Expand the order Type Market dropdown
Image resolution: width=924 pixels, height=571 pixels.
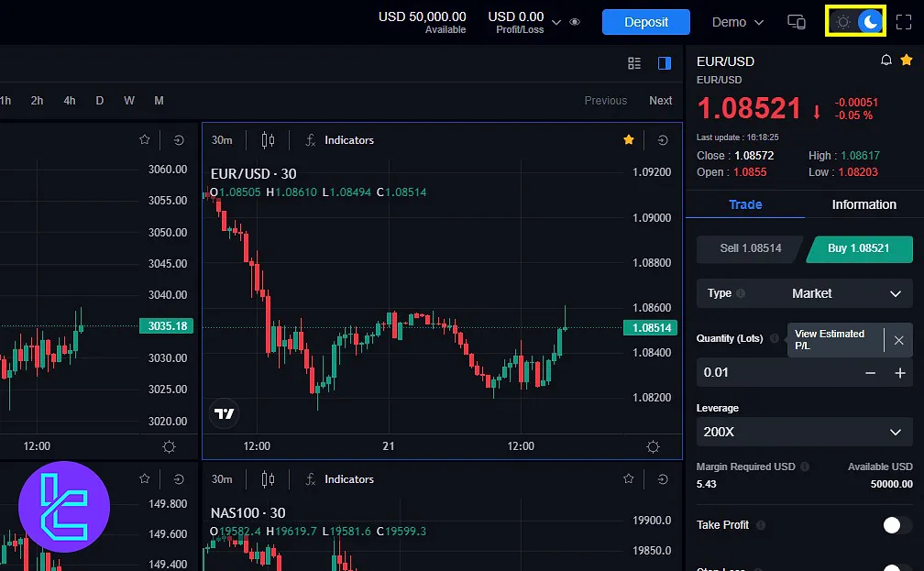tap(804, 293)
